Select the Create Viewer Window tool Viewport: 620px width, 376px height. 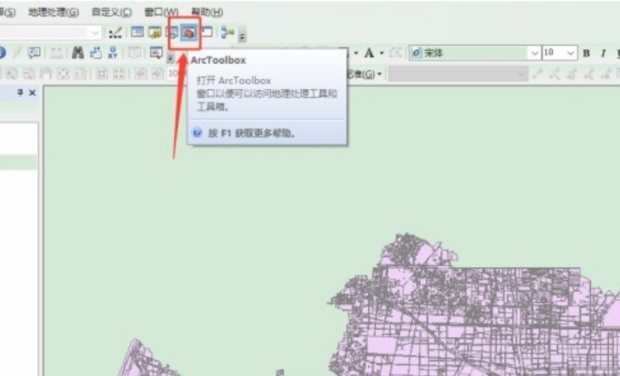tap(156, 53)
